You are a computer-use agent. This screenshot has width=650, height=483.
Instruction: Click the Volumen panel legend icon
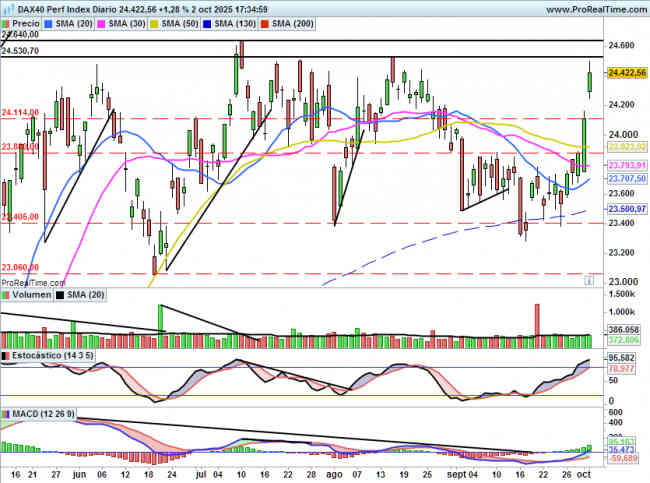(7, 296)
